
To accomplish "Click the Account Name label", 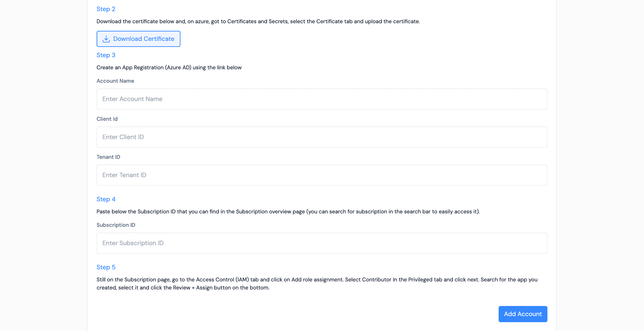I will [115, 81].
